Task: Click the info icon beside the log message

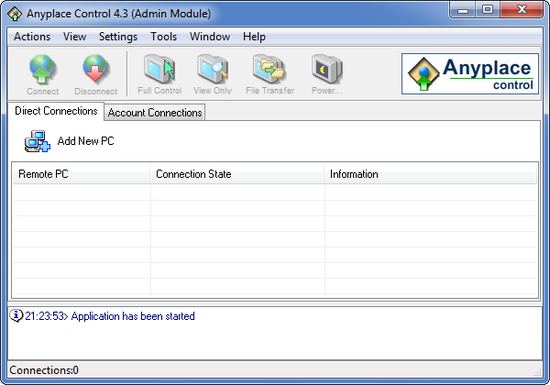Action: pyautogui.click(x=16, y=315)
